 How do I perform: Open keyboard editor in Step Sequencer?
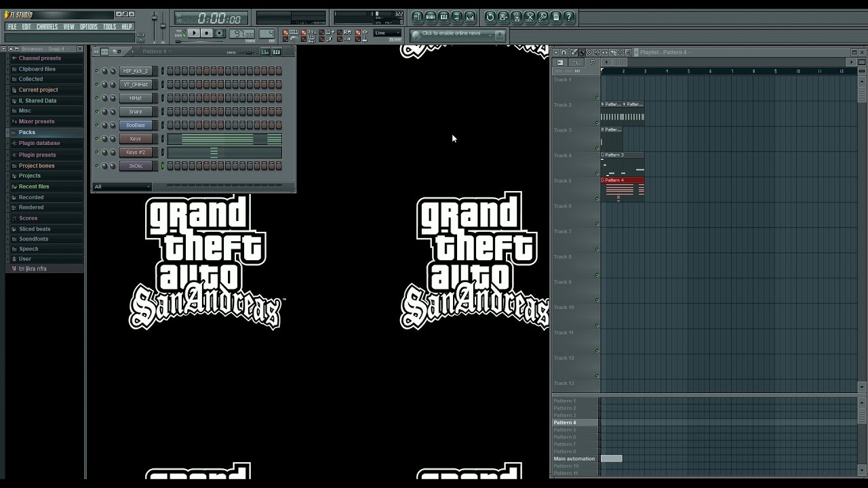pos(277,52)
